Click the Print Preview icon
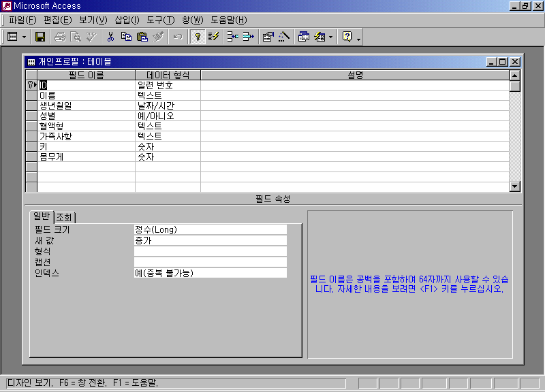The width and height of the screenshot is (545, 392). 76,37
